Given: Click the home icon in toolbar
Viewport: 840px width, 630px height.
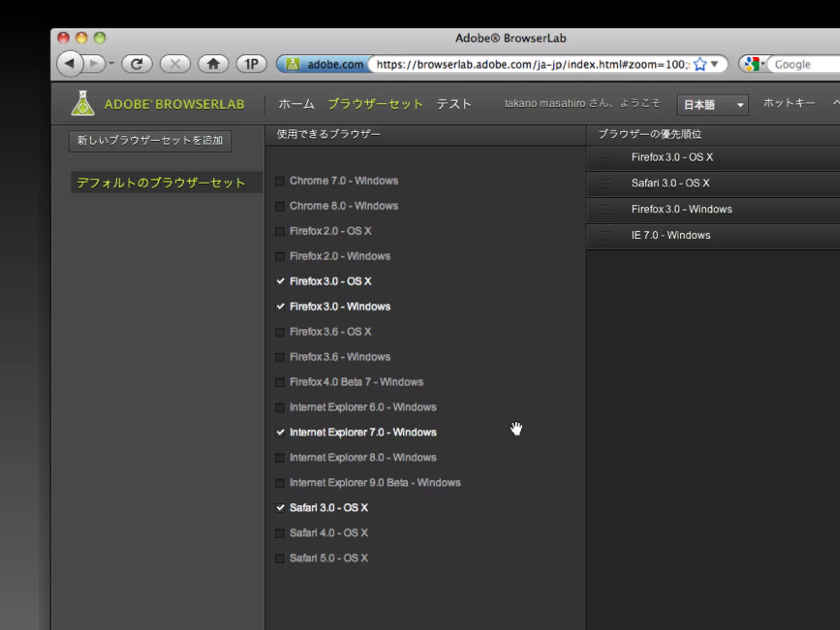Looking at the screenshot, I should pyautogui.click(x=213, y=64).
